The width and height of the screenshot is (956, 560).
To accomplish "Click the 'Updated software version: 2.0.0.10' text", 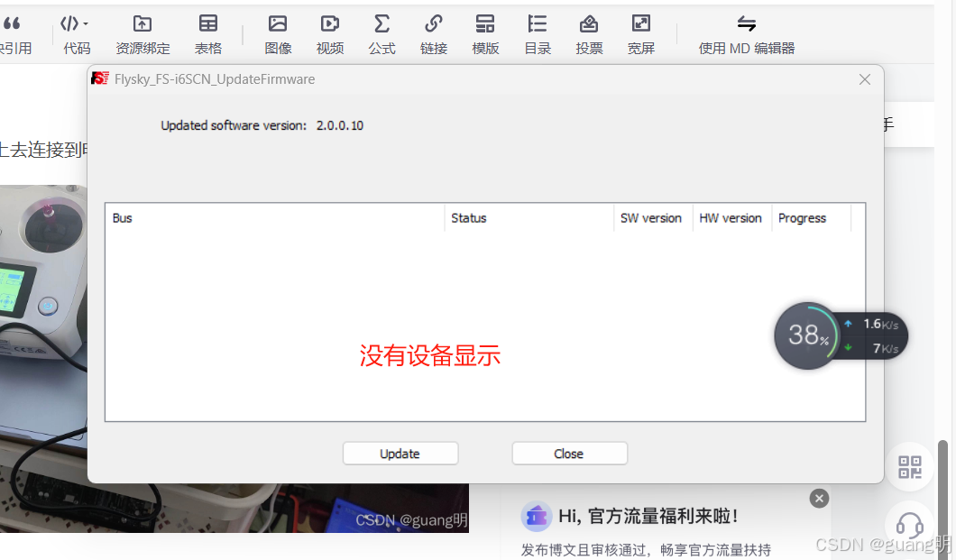I will pyautogui.click(x=262, y=125).
